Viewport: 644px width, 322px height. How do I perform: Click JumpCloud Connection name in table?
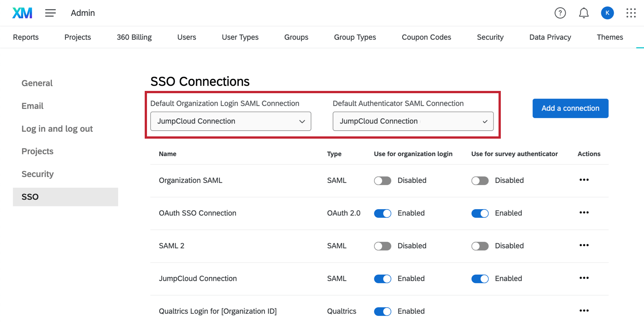[x=198, y=279]
